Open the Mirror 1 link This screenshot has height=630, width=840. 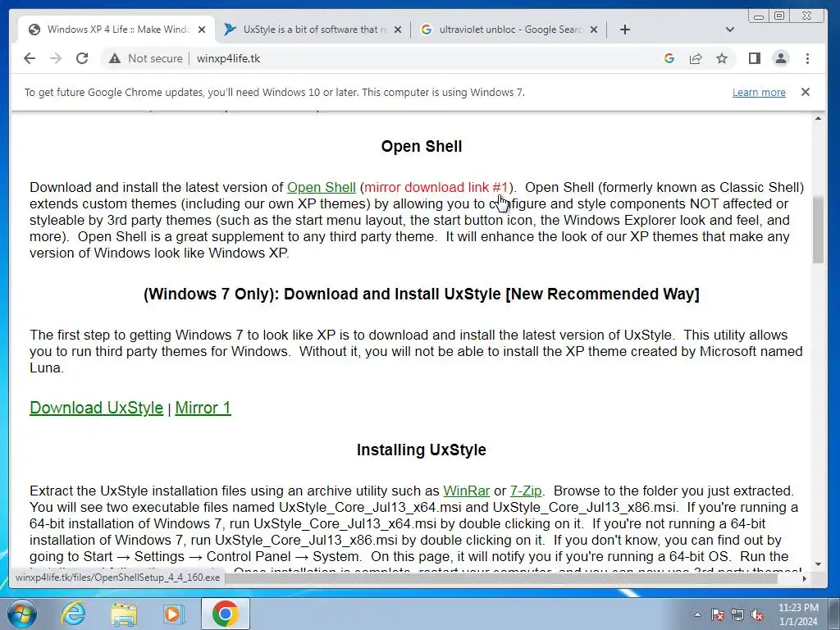(203, 408)
